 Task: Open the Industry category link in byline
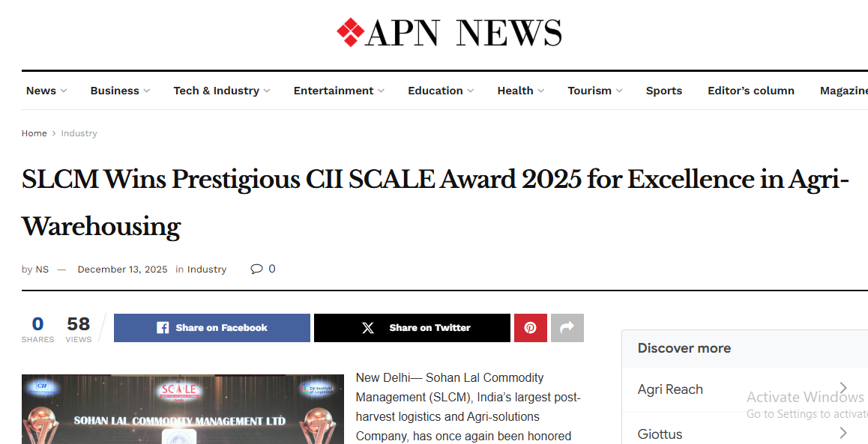tap(207, 270)
